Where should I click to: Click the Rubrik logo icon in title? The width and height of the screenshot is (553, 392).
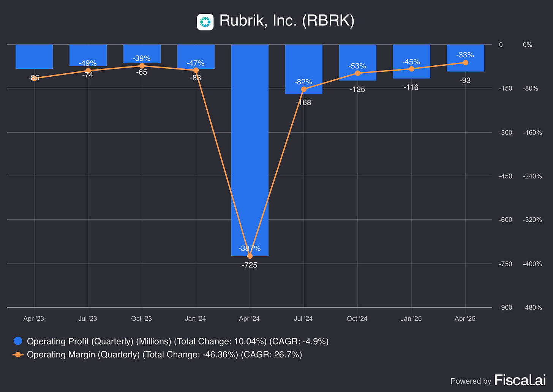(205, 22)
